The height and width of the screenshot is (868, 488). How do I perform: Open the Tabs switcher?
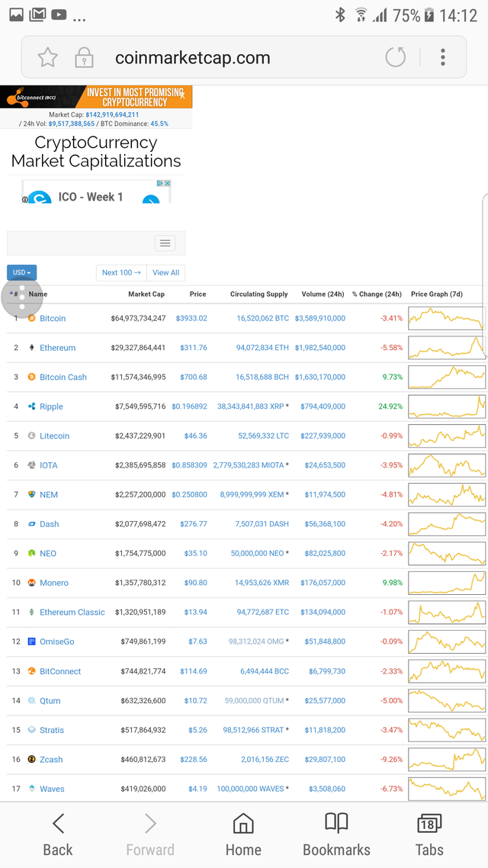coord(429,834)
